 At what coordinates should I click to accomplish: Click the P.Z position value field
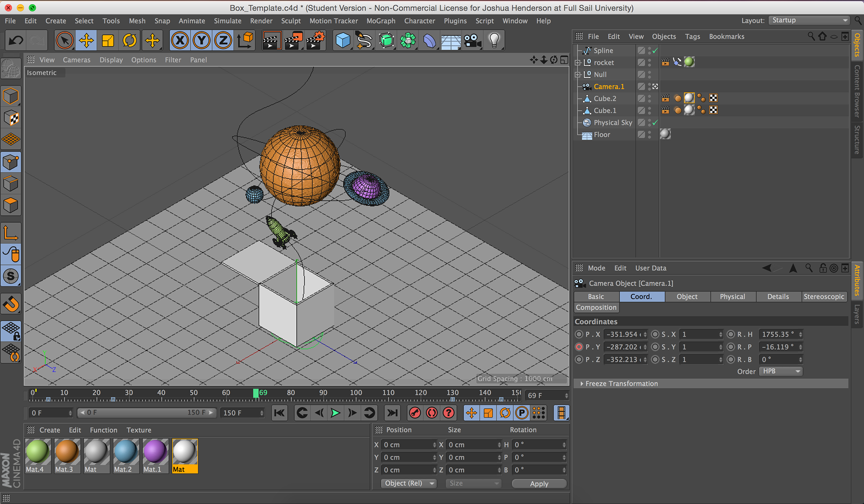point(625,360)
